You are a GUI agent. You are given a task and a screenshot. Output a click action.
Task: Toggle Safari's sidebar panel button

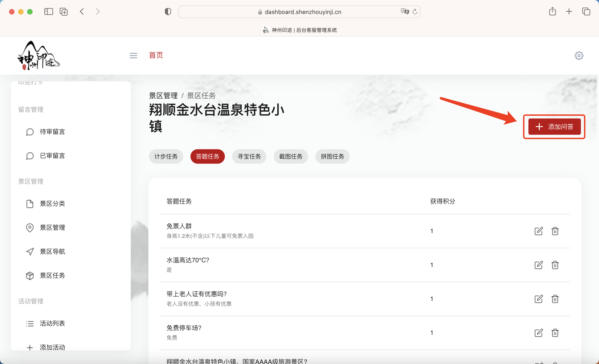tap(48, 12)
